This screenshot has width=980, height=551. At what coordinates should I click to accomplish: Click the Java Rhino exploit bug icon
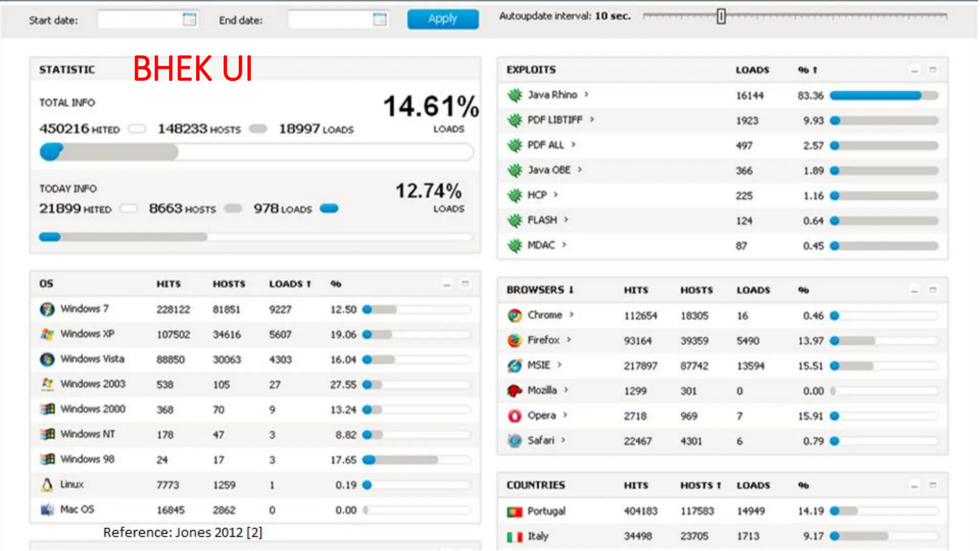(515, 95)
